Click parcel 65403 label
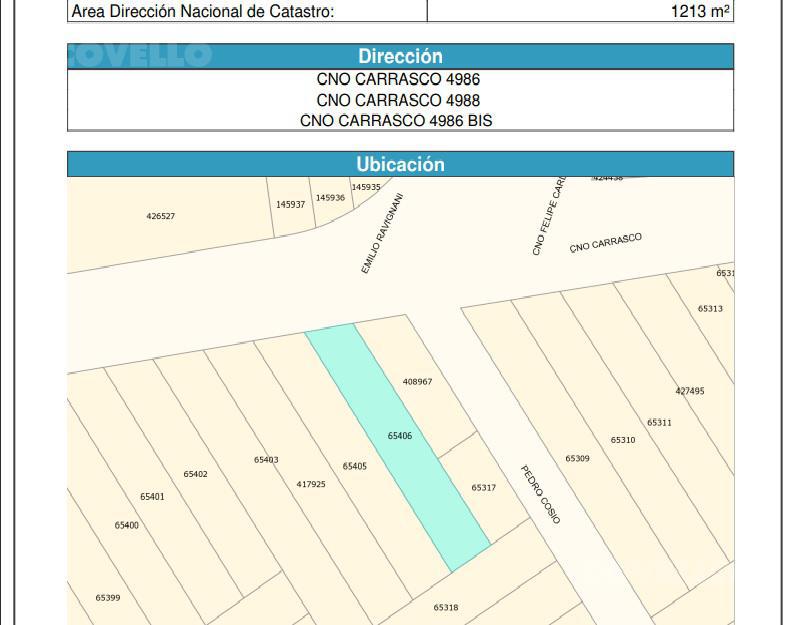 coord(266,460)
